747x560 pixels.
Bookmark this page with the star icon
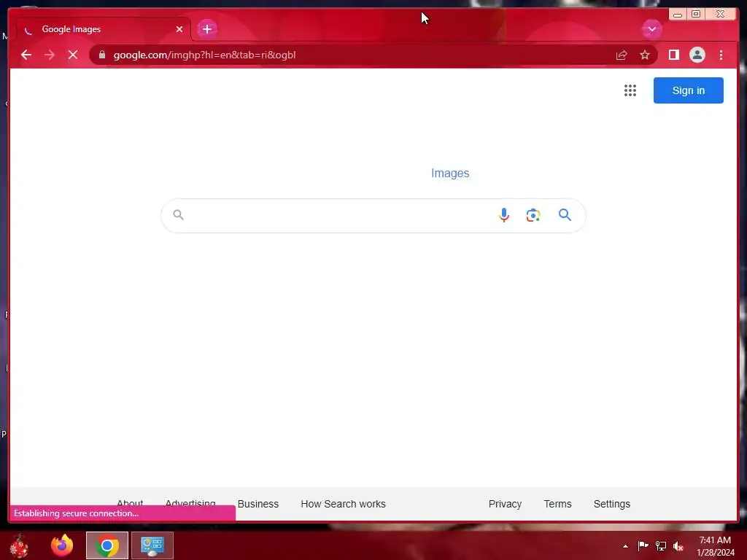pyautogui.click(x=645, y=55)
